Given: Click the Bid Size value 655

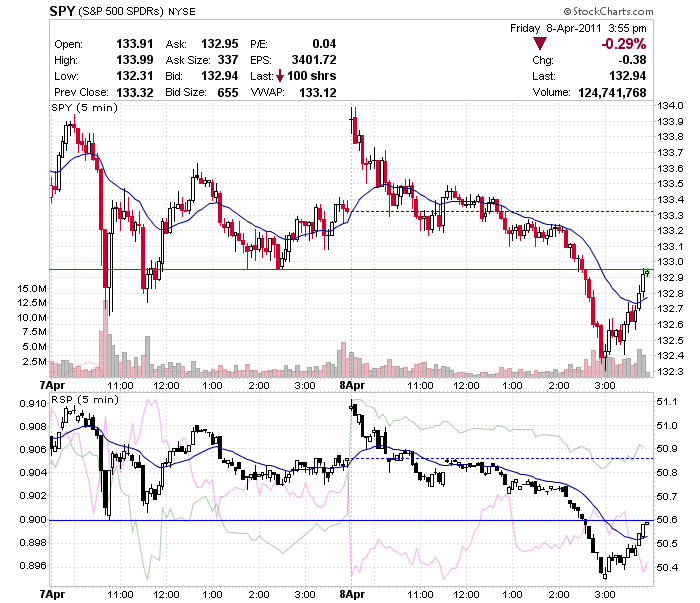Looking at the screenshot, I should point(228,92).
